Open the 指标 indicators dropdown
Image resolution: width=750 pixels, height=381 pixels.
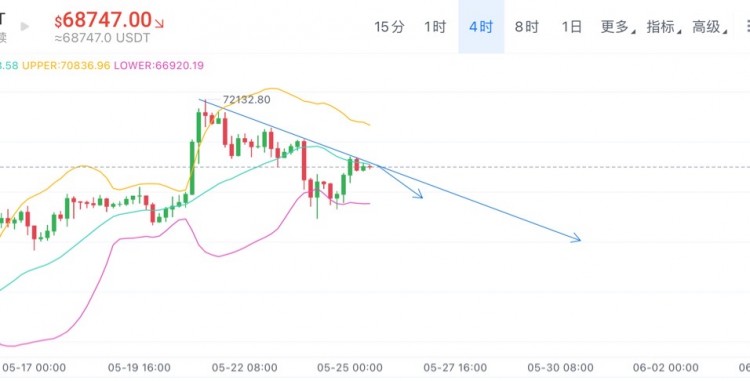(x=663, y=27)
